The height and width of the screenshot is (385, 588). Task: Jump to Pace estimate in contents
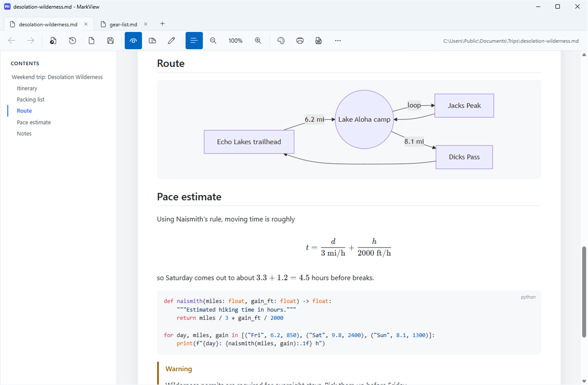coord(34,122)
